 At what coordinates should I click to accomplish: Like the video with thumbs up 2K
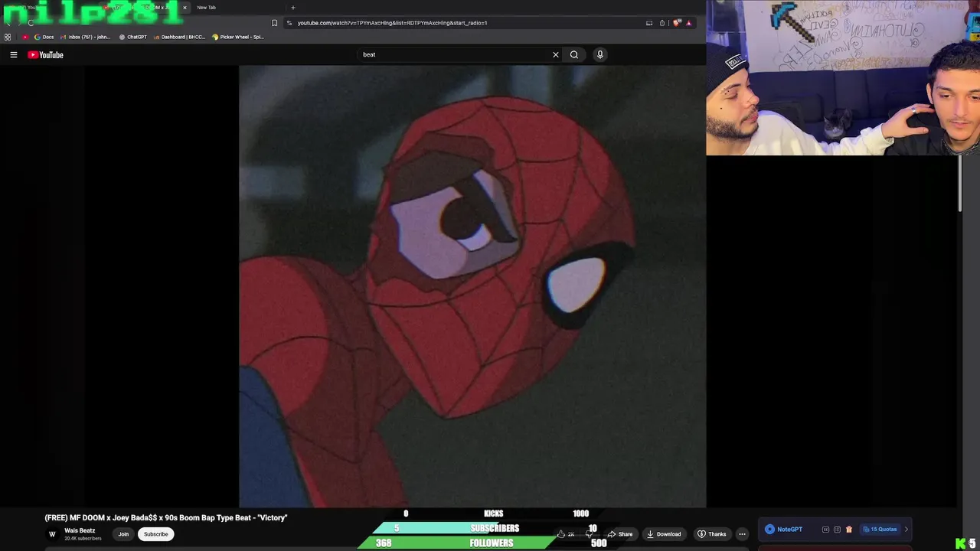(x=566, y=534)
